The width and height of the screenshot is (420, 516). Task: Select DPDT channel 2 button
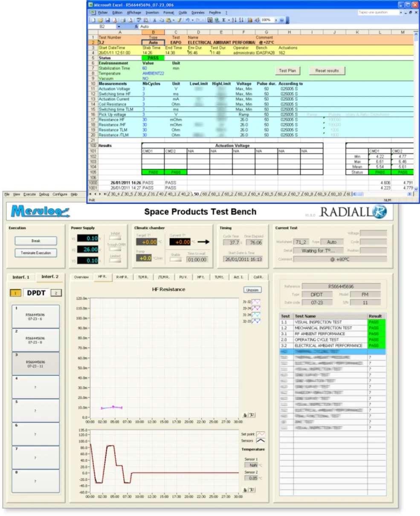tap(56, 293)
